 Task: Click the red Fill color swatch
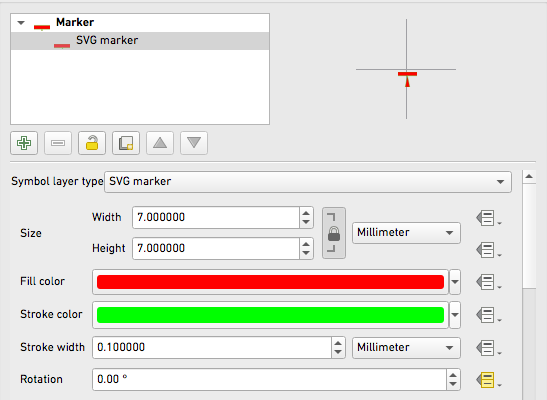pyautogui.click(x=270, y=282)
